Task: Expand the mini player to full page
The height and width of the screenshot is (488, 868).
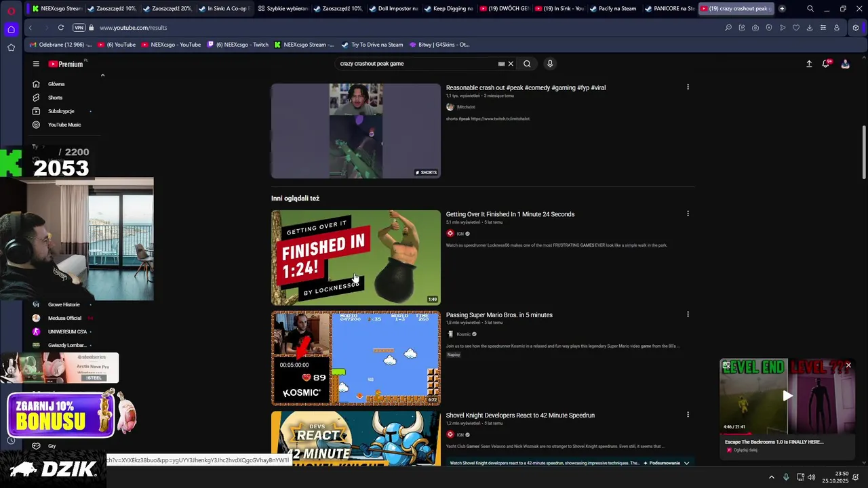Action: [726, 365]
